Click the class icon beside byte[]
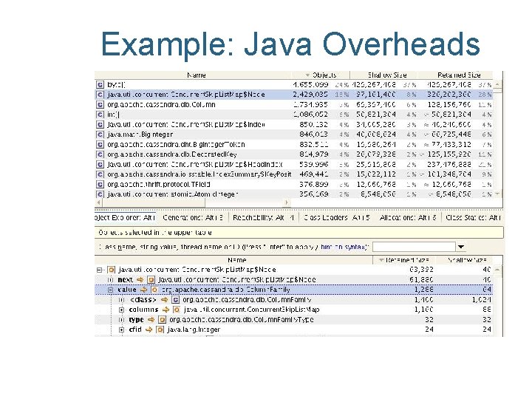The height and width of the screenshot is (399, 532). point(100,84)
